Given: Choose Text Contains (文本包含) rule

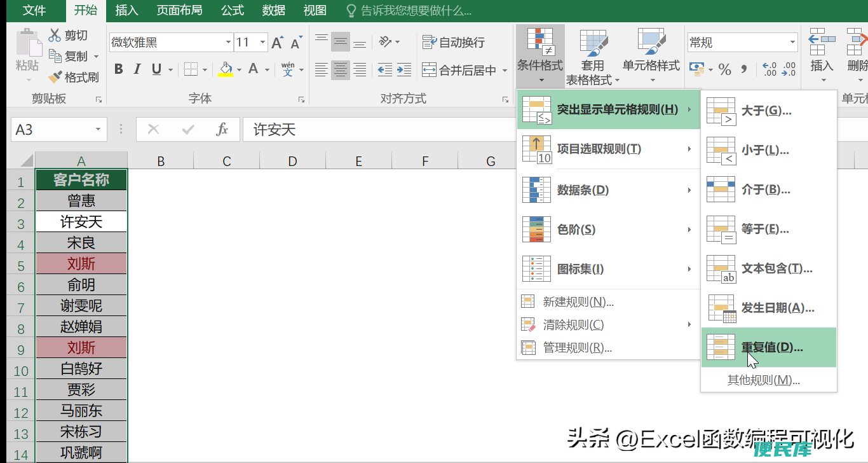Looking at the screenshot, I should coord(769,268).
